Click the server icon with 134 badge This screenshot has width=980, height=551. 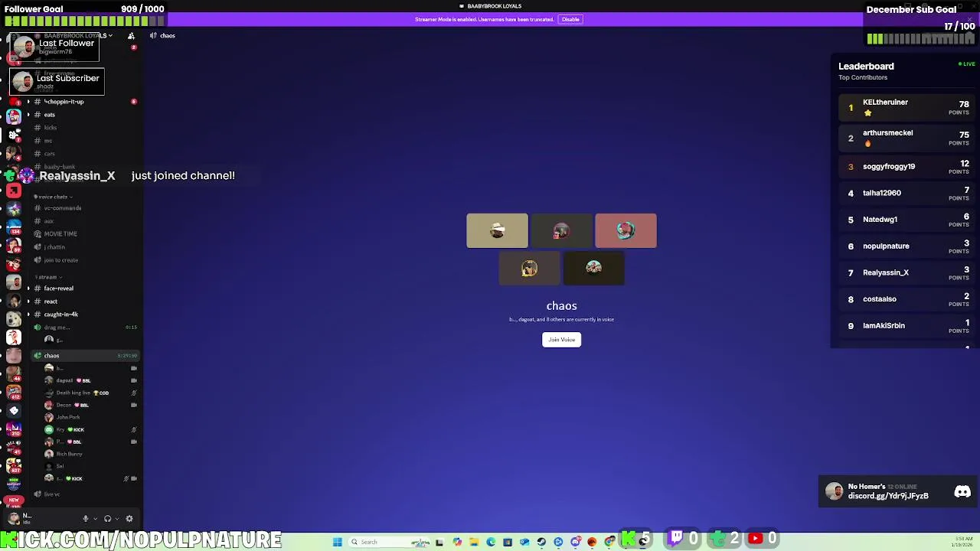click(14, 227)
